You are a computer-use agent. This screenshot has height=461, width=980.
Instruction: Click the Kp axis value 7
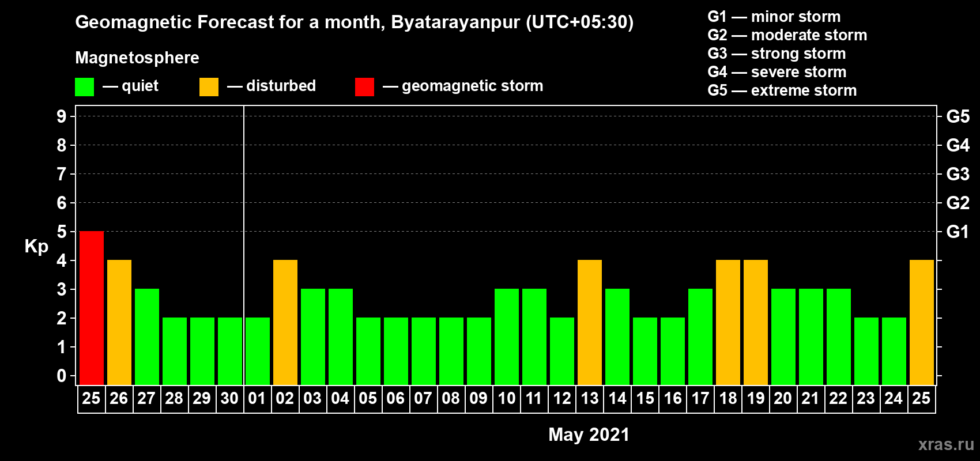[62, 174]
